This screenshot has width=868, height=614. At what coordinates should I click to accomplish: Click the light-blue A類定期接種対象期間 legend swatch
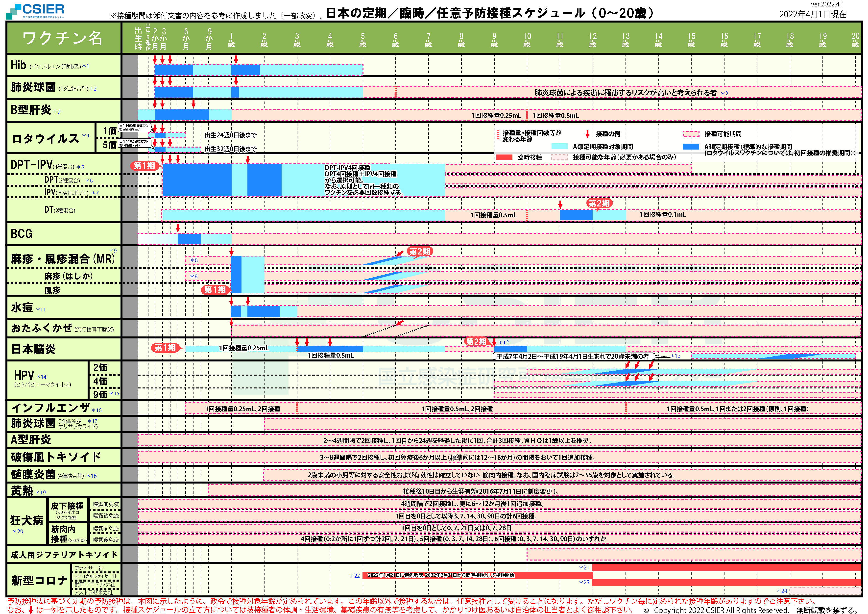[x=559, y=147]
